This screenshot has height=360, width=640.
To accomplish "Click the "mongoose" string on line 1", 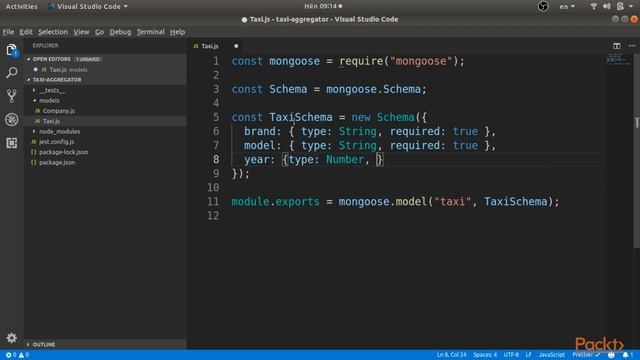I will coord(421,61).
